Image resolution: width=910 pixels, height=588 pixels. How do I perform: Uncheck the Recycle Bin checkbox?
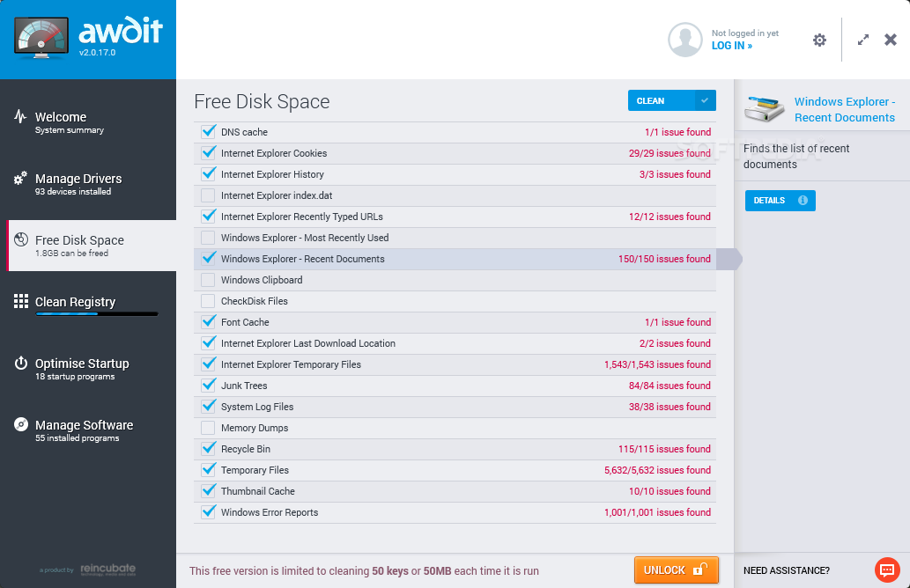click(x=208, y=449)
